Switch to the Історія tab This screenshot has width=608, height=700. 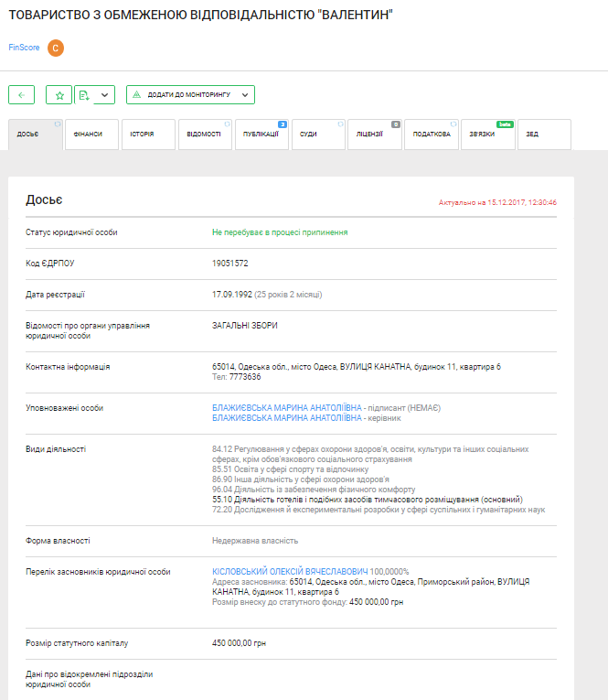(x=142, y=135)
